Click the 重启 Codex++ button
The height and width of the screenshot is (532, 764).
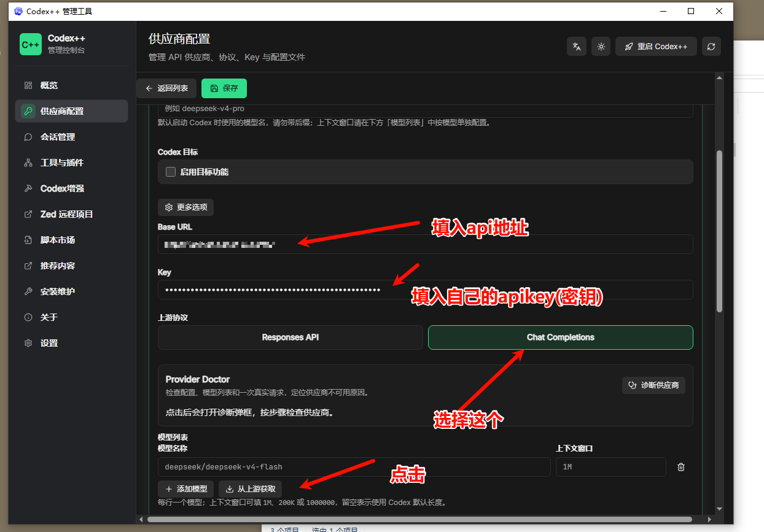[x=656, y=47]
